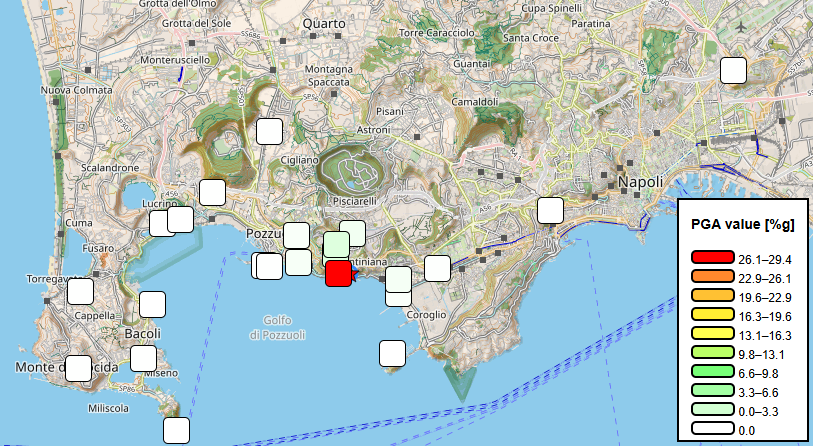Click the orange 22.9–26.1 legend swatch

pyautogui.click(x=713, y=276)
